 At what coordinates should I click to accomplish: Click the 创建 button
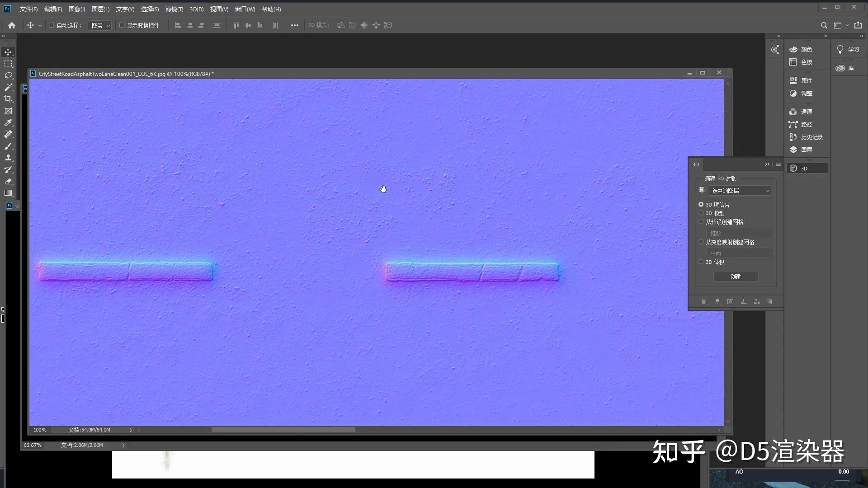point(736,277)
